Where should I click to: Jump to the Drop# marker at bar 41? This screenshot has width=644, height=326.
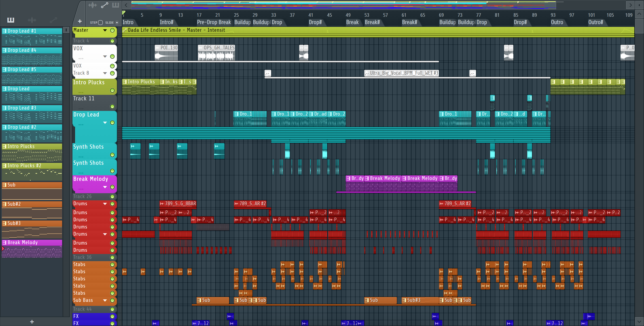(x=315, y=22)
